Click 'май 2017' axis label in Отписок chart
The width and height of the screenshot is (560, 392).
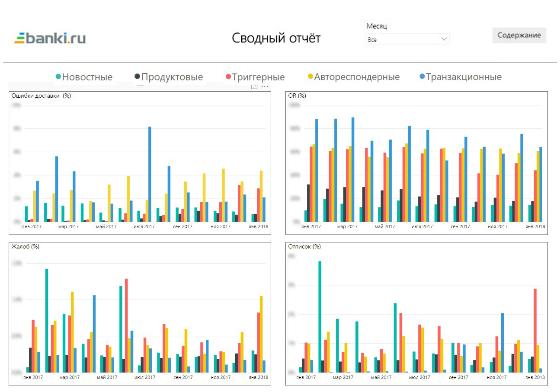point(381,377)
